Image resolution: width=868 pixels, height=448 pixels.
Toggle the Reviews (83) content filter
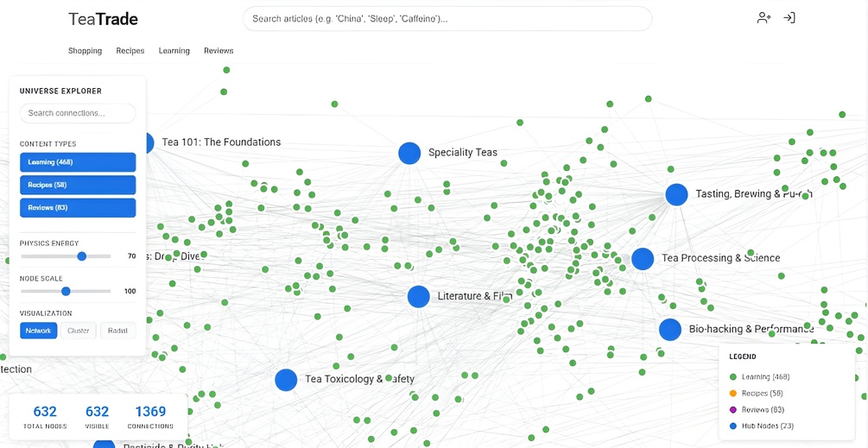tap(78, 207)
